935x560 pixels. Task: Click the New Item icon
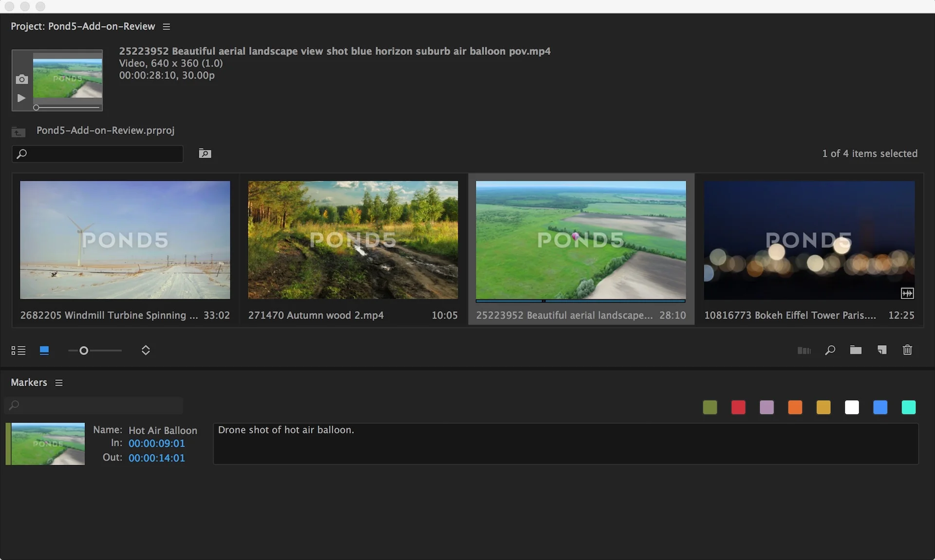[882, 350]
